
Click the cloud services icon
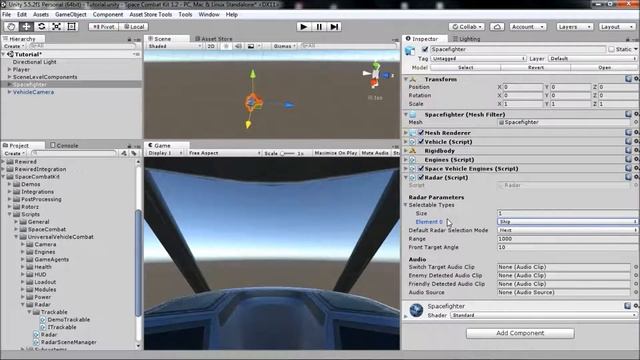(x=497, y=27)
